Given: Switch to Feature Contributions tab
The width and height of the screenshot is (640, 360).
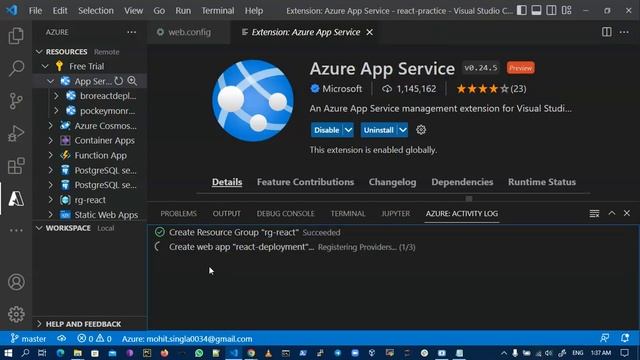Looking at the screenshot, I should tap(305, 182).
